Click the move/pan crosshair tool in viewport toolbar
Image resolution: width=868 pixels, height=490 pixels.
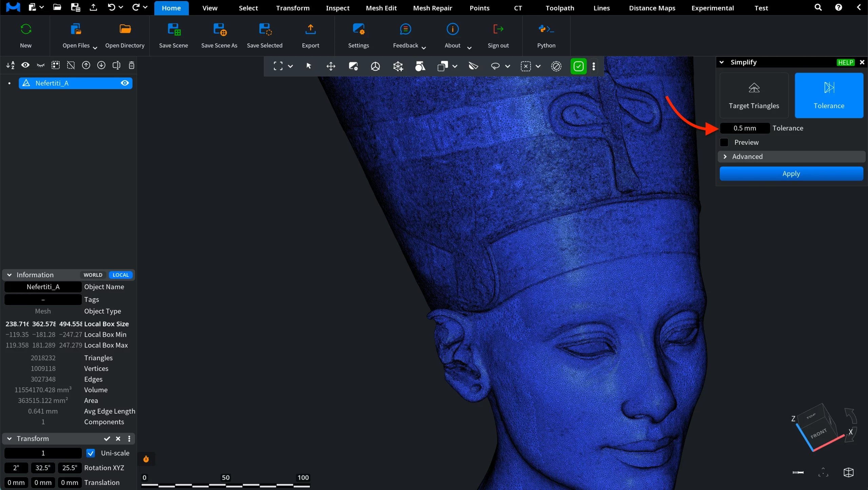tap(331, 66)
